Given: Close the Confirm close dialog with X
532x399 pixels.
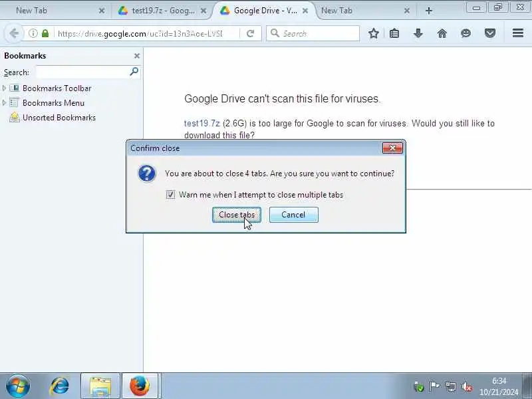Looking at the screenshot, I should (x=392, y=148).
